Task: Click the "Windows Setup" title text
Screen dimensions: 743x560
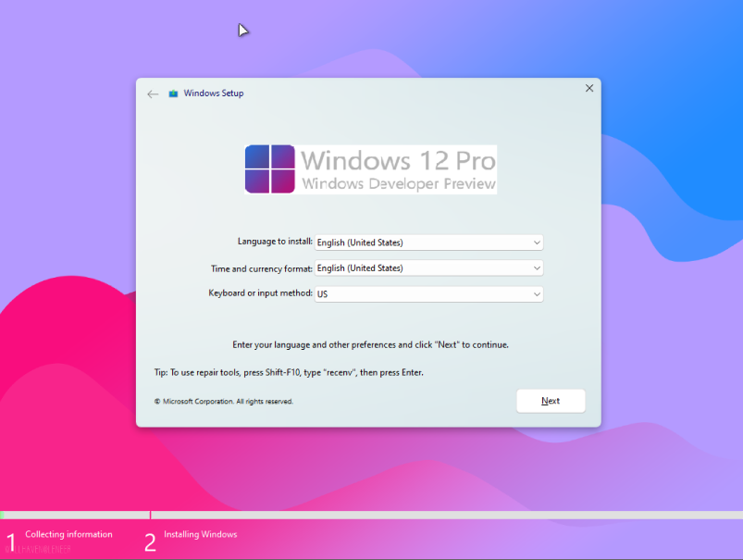Action: 214,93
